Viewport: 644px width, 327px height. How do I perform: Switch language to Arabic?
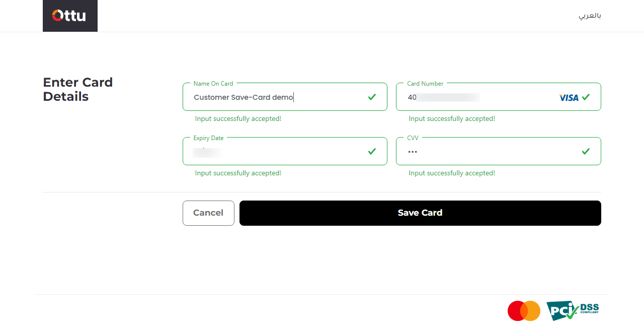click(x=590, y=16)
